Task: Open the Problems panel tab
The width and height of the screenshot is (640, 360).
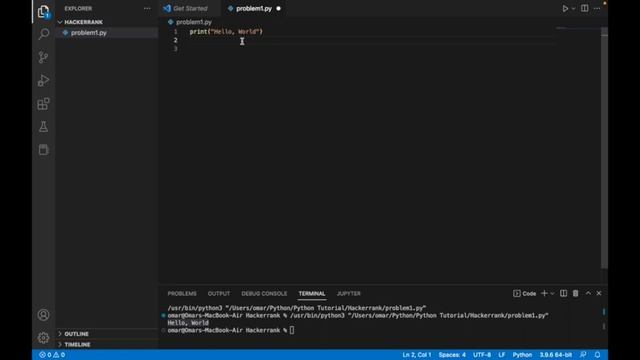Action: click(182, 293)
